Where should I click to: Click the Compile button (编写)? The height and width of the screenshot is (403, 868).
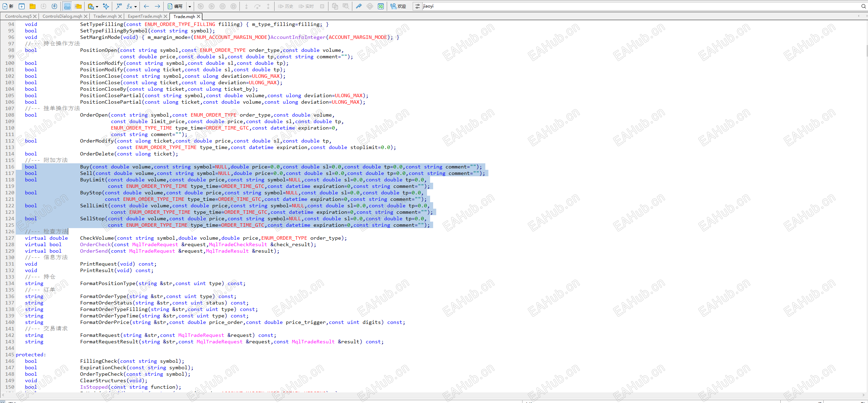pyautogui.click(x=175, y=6)
